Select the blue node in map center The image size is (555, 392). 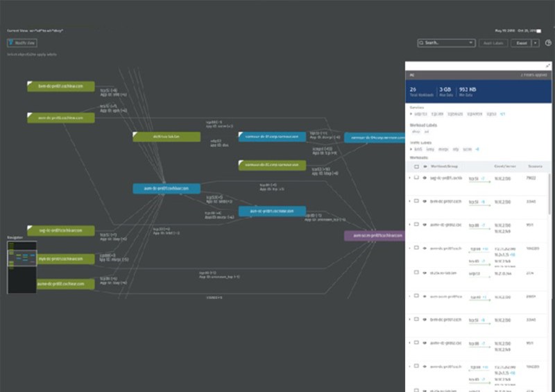(x=166, y=188)
